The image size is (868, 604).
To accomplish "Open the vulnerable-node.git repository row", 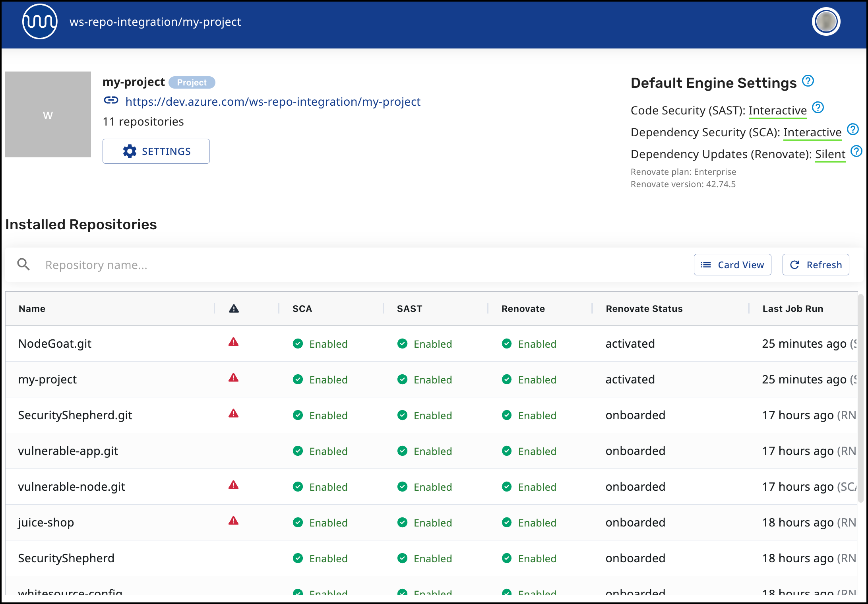I will (72, 487).
